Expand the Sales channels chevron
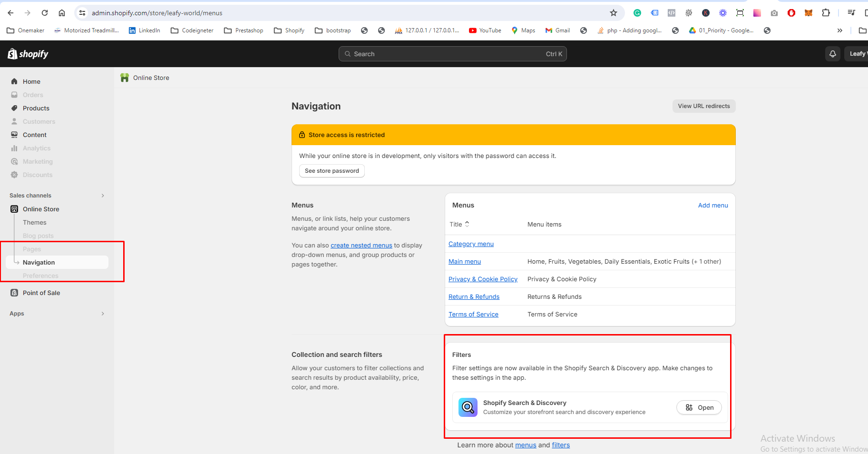 [103, 196]
